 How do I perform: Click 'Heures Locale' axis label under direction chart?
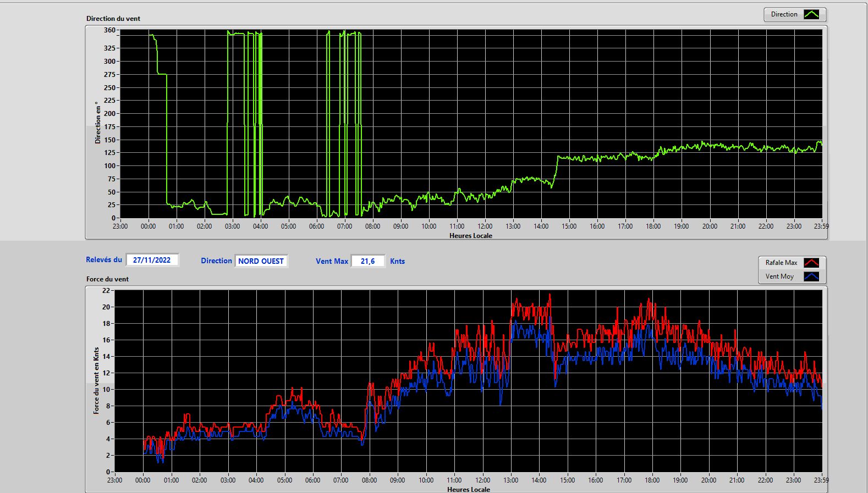click(471, 235)
